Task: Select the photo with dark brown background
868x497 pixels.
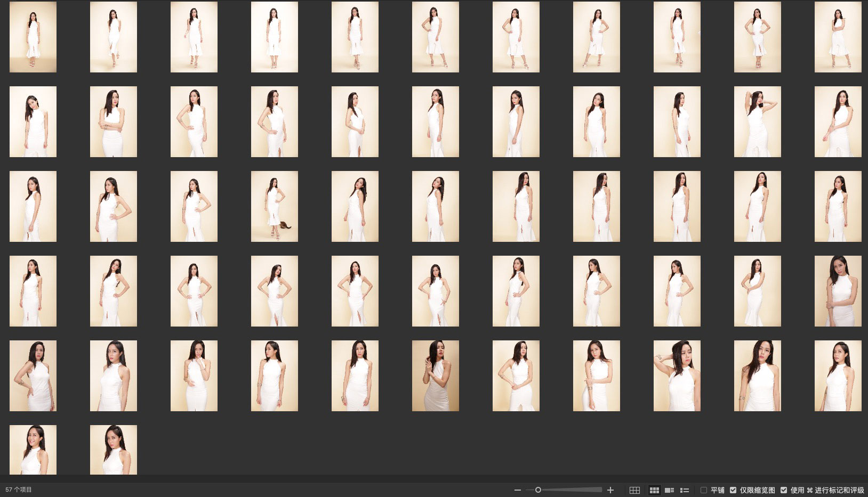Action: click(436, 376)
